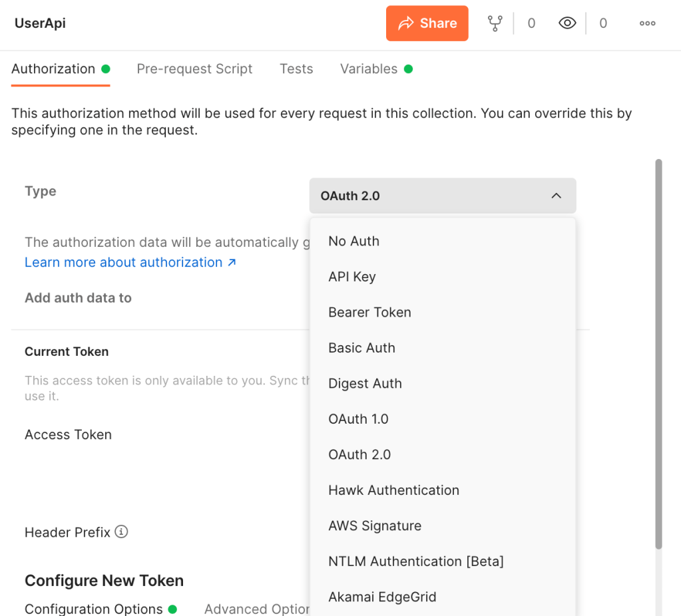Select Hawk Authentication in the list
Screen dimensions: 681x616
[393, 490]
